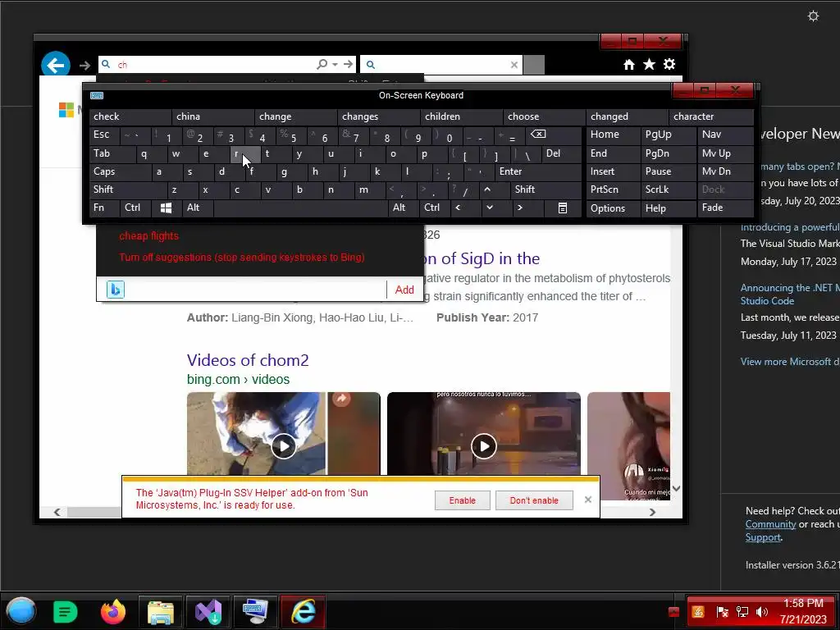Click the volume speaker icon in system tray
The width and height of the screenshot is (840, 630).
(762, 612)
